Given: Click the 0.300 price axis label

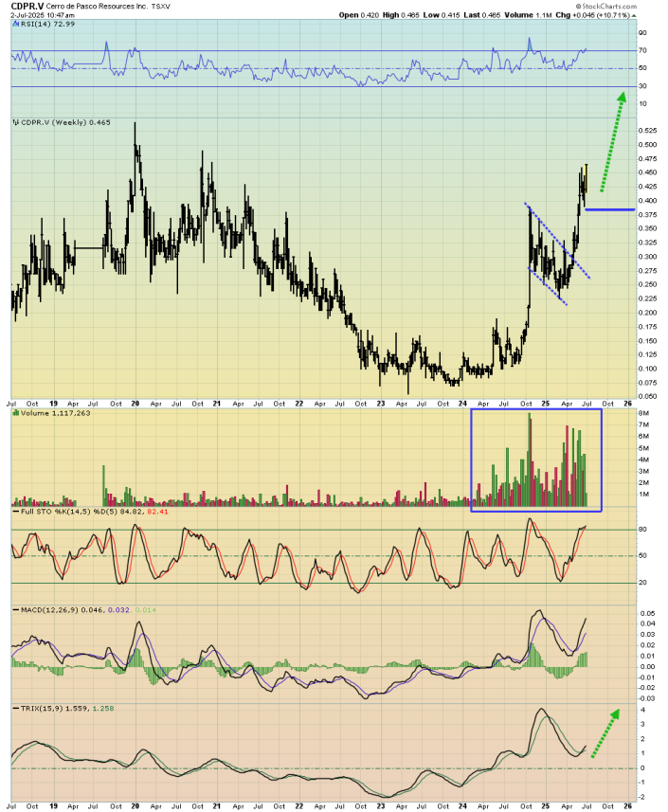Looking at the screenshot, I should (x=647, y=257).
